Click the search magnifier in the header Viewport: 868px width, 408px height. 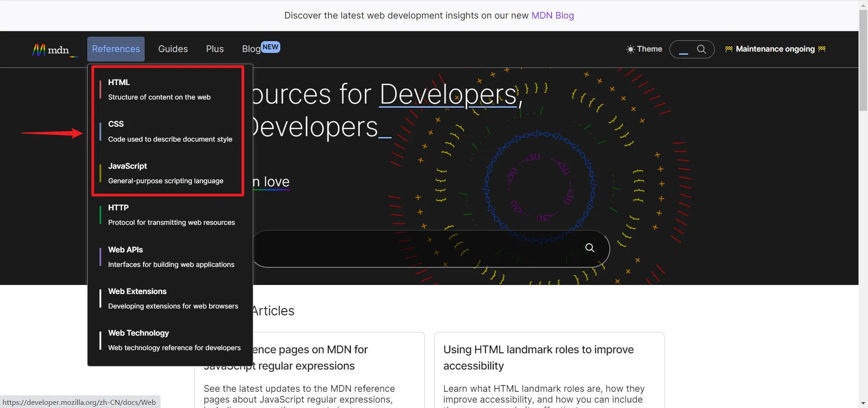(701, 49)
